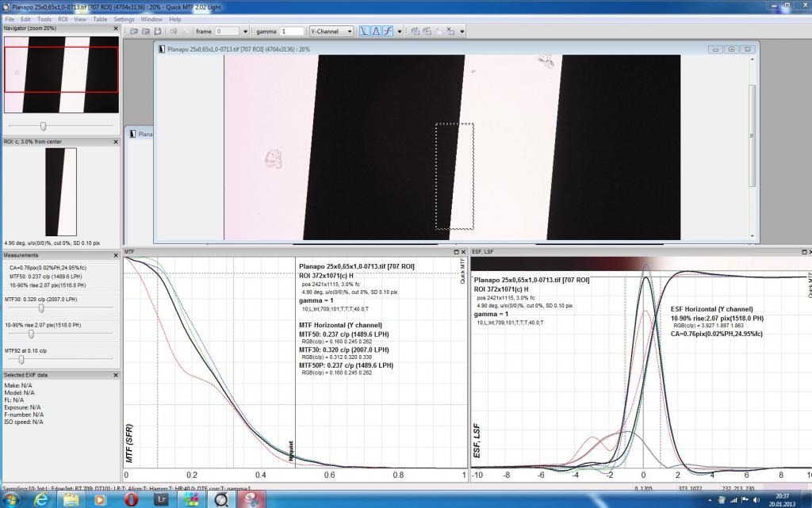Open the Settings menu
Viewport: 812px width, 508px height.
click(124, 19)
